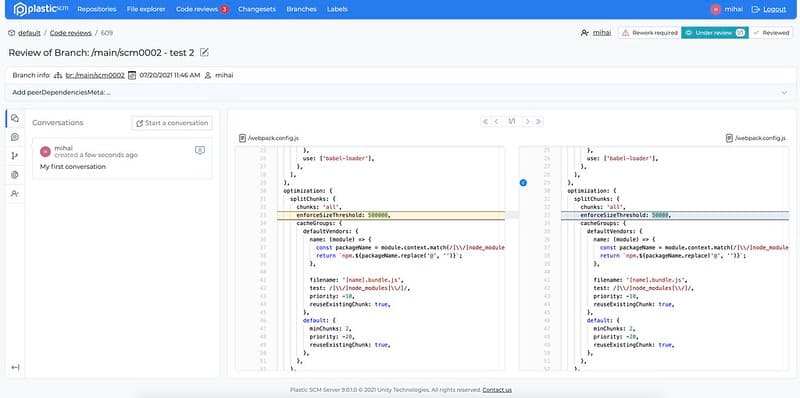800x398 pixels.
Task: Click the Code reviews notification badge
Action: [224, 9]
